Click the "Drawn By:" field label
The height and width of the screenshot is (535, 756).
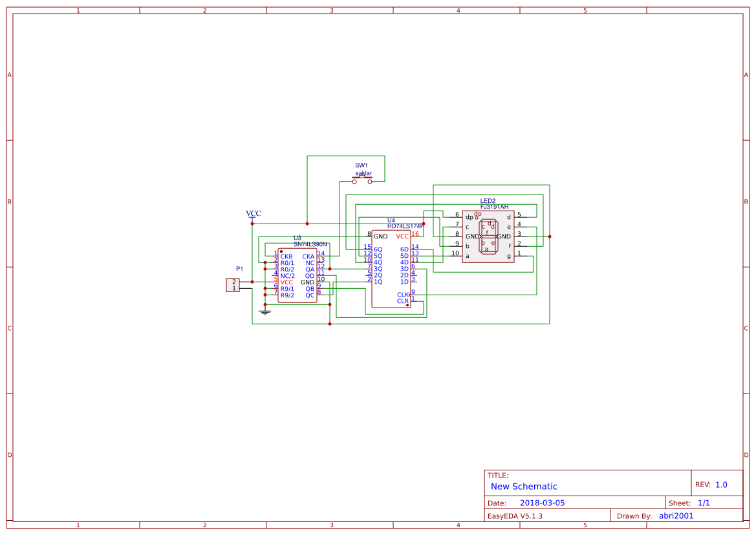pos(634,516)
